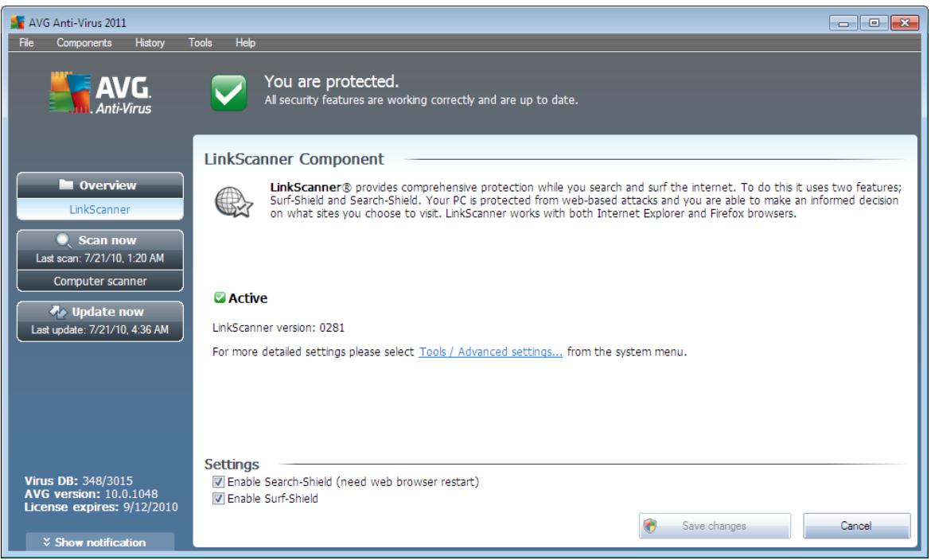This screenshot has width=931, height=560.
Task: Click the Last scan date text
Action: point(99,259)
